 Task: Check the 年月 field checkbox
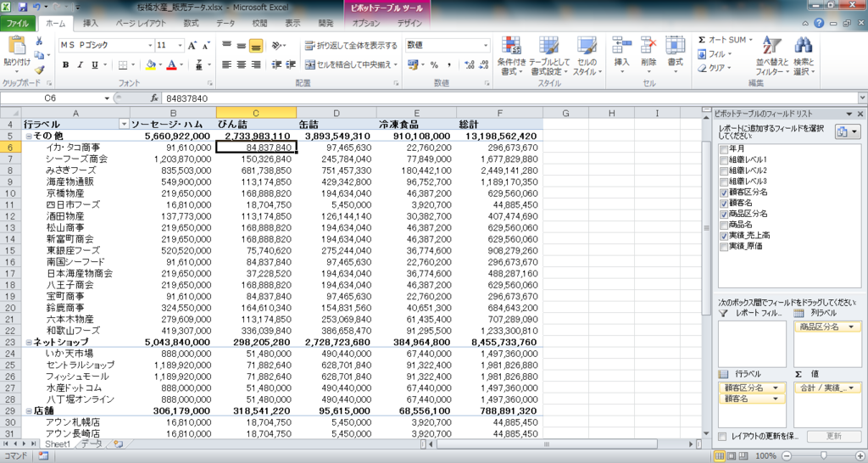(724, 149)
